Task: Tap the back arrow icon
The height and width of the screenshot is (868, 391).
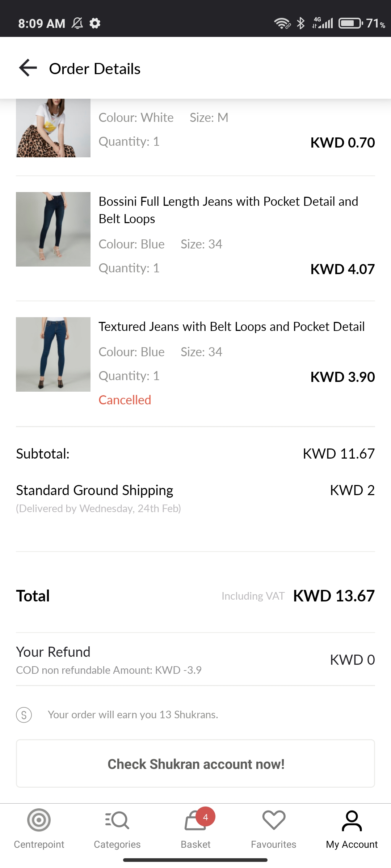Action: coord(28,68)
